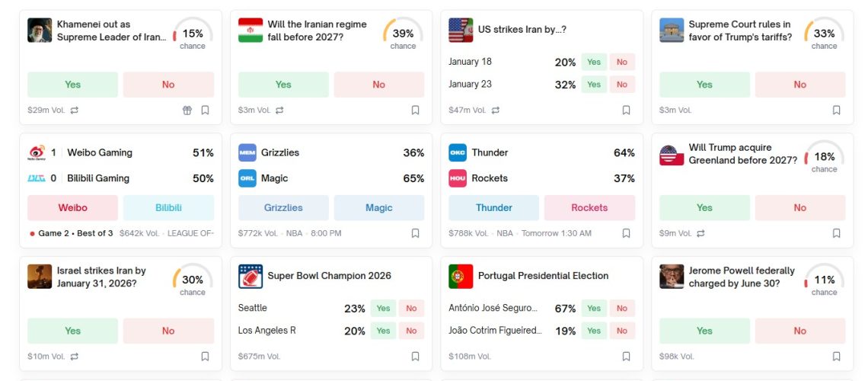
Task: Select No for António José Seguro
Action: (622, 309)
